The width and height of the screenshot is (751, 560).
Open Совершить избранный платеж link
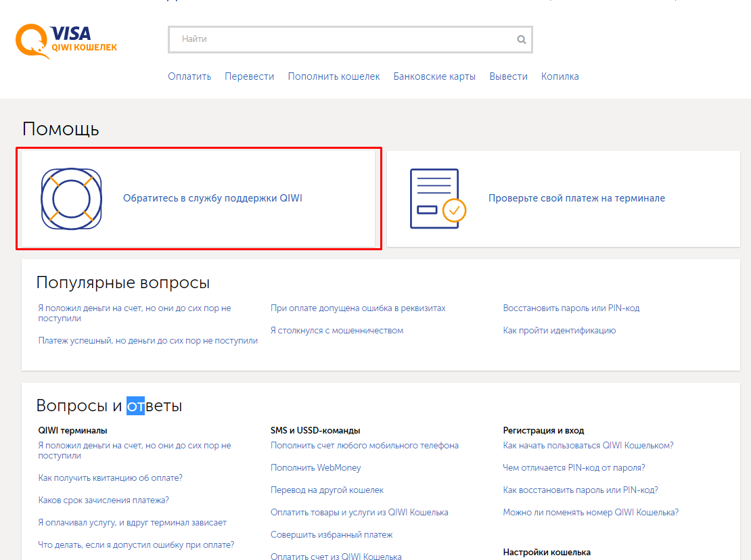point(332,534)
